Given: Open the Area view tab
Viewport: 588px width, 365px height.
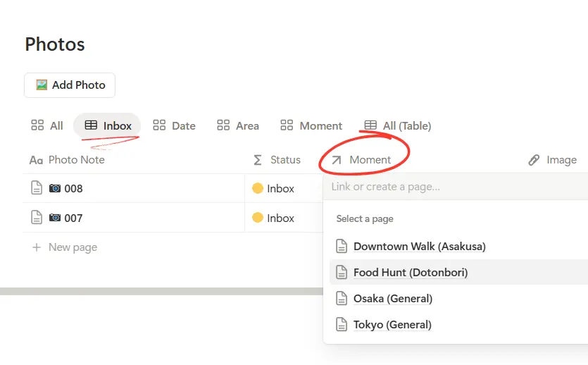Looking at the screenshot, I should [x=238, y=125].
